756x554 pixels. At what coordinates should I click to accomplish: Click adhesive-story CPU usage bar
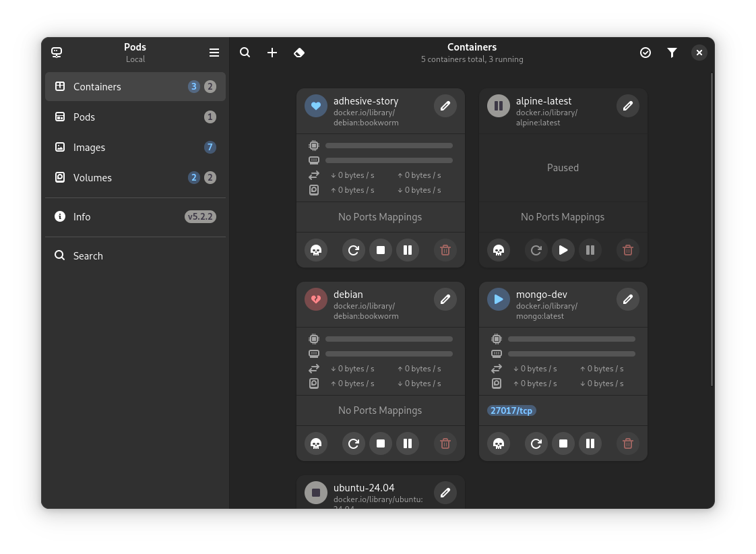[x=389, y=146]
